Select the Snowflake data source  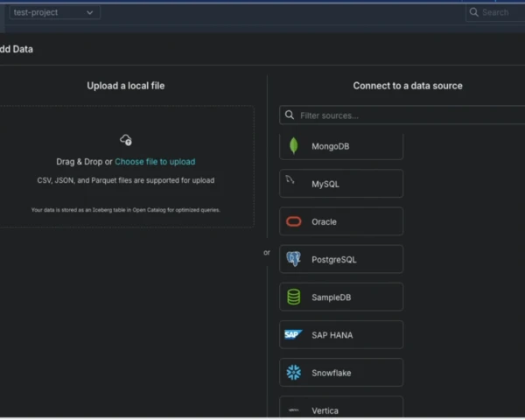pos(341,373)
